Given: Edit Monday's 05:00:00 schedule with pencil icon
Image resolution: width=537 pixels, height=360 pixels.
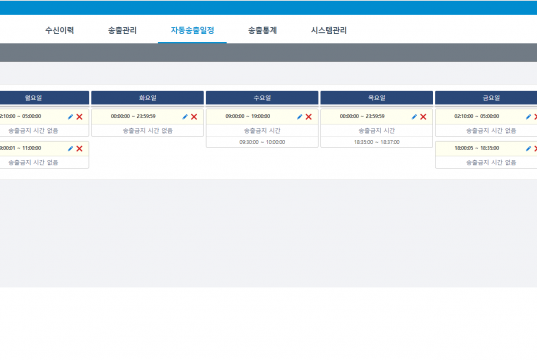Looking at the screenshot, I should [x=71, y=117].
